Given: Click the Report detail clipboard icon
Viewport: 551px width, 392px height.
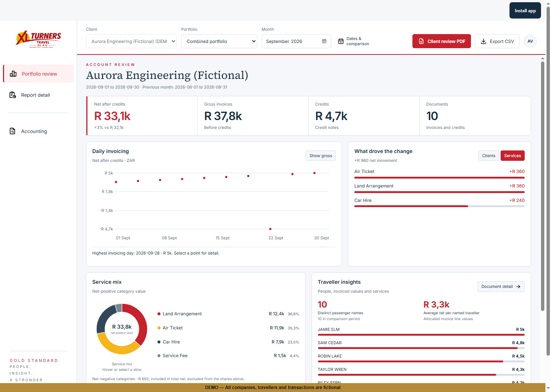Looking at the screenshot, I should tap(13, 95).
